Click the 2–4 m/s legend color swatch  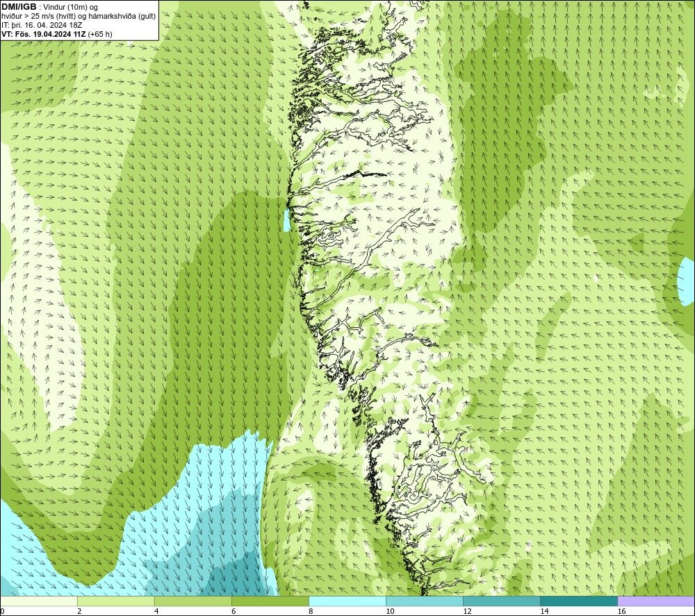point(116,601)
